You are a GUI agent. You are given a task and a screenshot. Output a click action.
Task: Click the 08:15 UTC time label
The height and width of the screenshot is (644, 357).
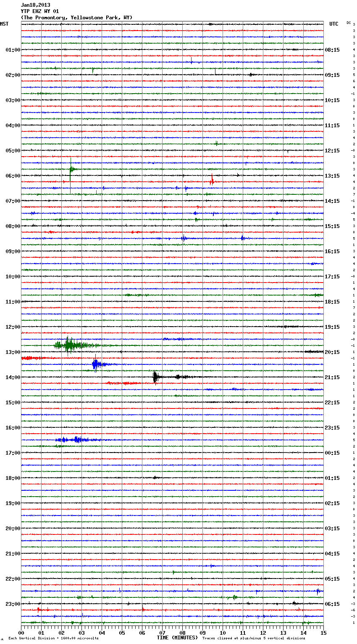[332, 50]
